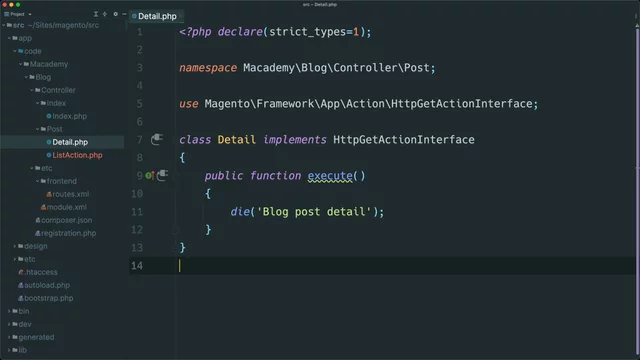
Task: Expand the generated folder
Action: tap(9, 337)
